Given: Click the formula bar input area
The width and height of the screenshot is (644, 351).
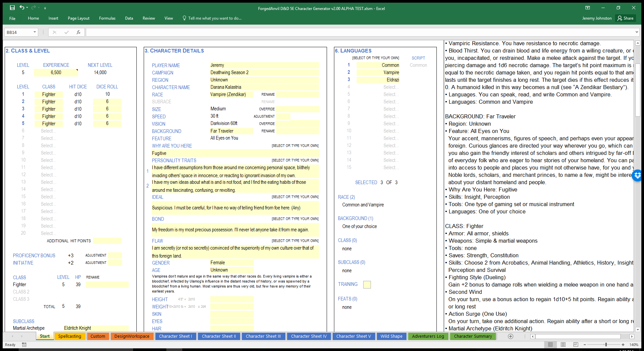Looking at the screenshot, I should [x=360, y=32].
